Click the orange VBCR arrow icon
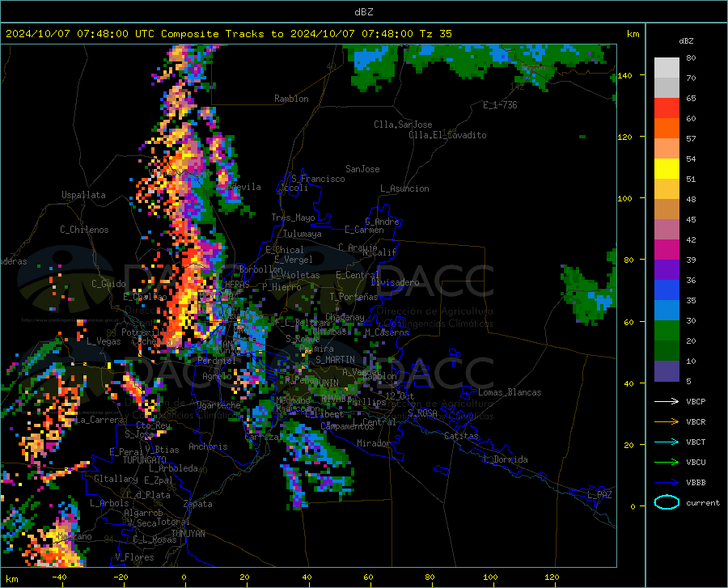728x588 pixels. 667,422
